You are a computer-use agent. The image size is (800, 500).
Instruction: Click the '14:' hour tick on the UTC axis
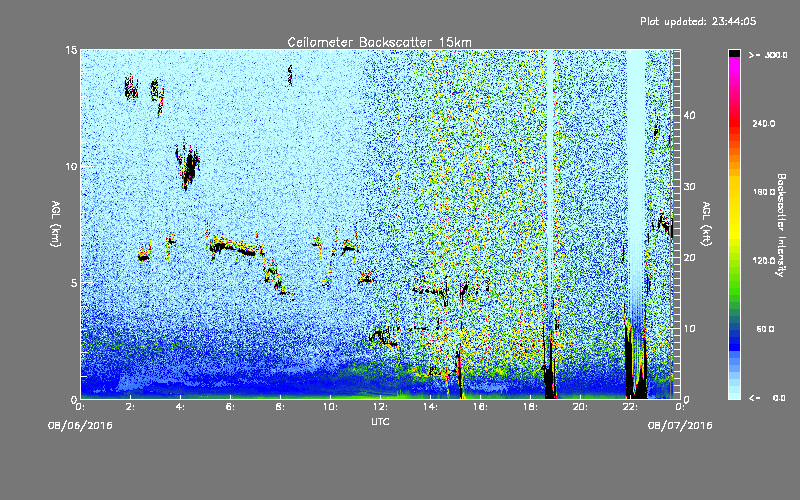[431, 407]
